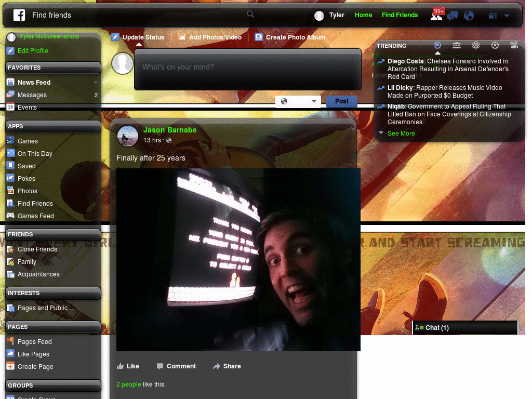Image resolution: width=532 pixels, height=399 pixels.
Task: Select the Entertainment trending filter icon
Action: [514, 45]
